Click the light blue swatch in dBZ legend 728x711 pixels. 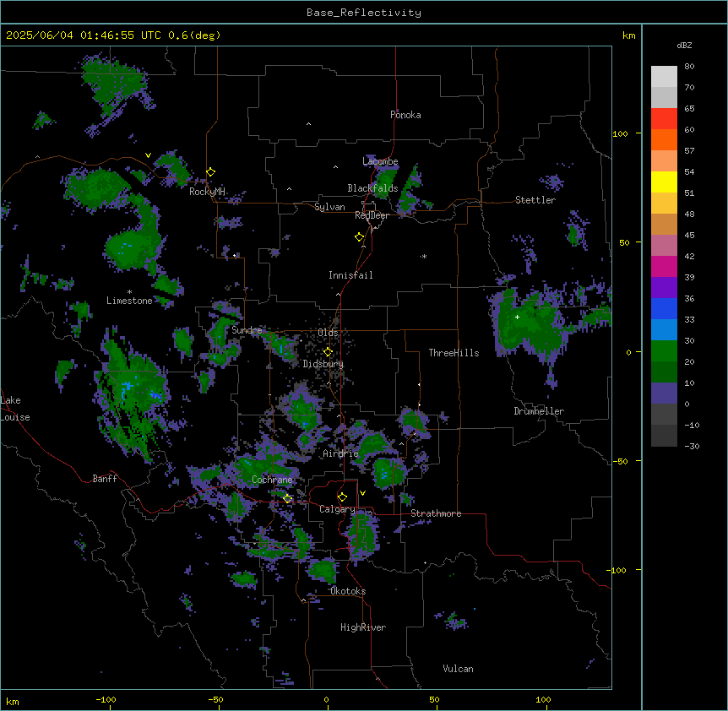(664, 330)
